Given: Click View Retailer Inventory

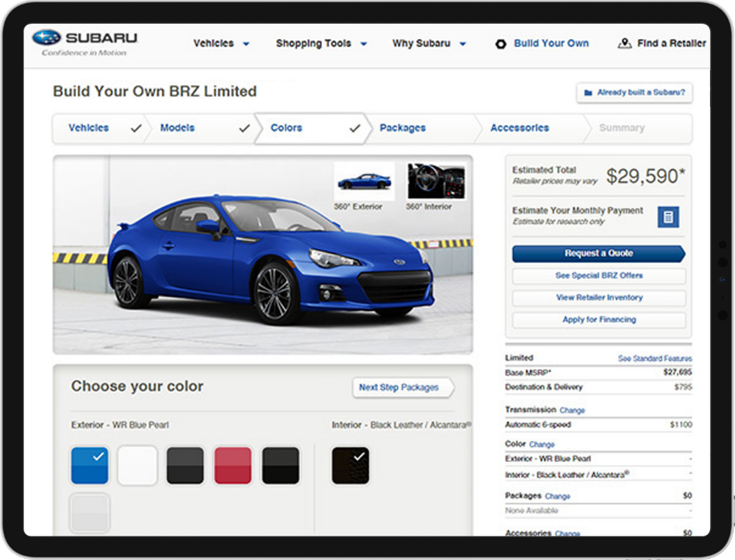Looking at the screenshot, I should pyautogui.click(x=599, y=298).
